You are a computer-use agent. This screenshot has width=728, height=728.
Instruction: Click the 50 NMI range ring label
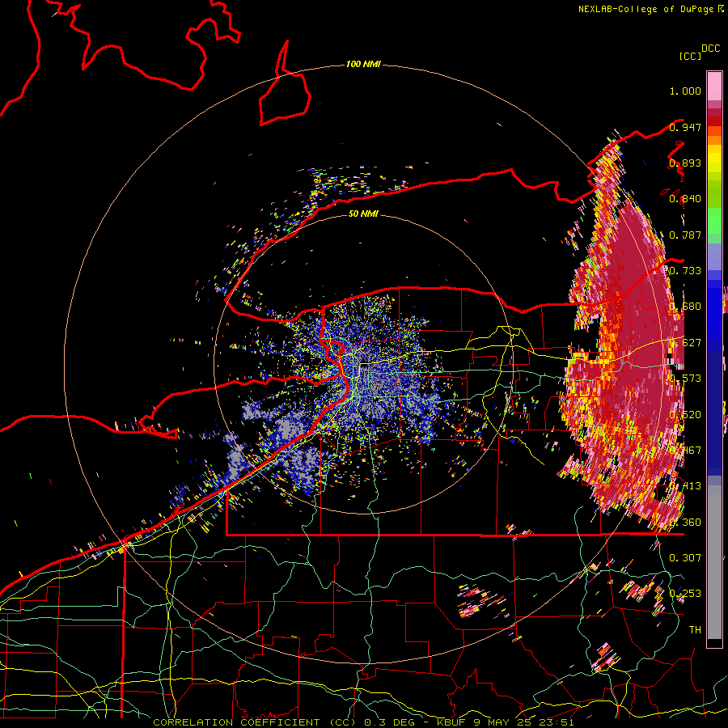pyautogui.click(x=363, y=214)
